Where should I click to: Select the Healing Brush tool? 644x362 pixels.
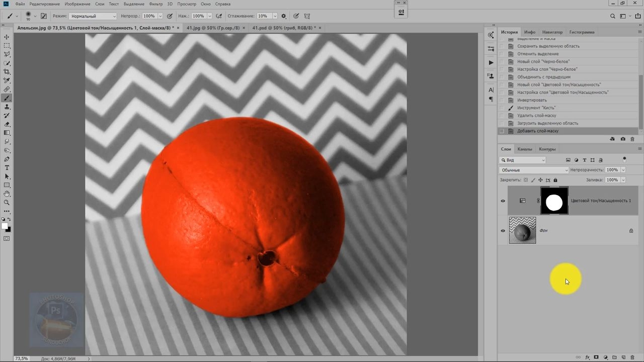7,89
